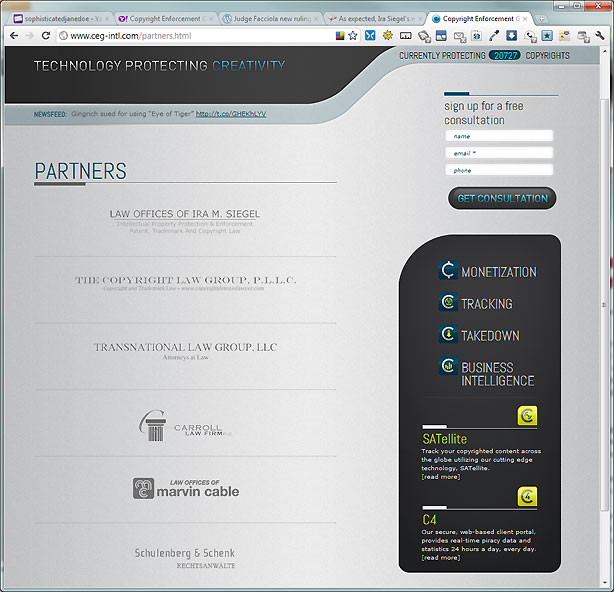Click the Takedown icon in the sidebar
The width and height of the screenshot is (614, 592).
click(x=448, y=334)
